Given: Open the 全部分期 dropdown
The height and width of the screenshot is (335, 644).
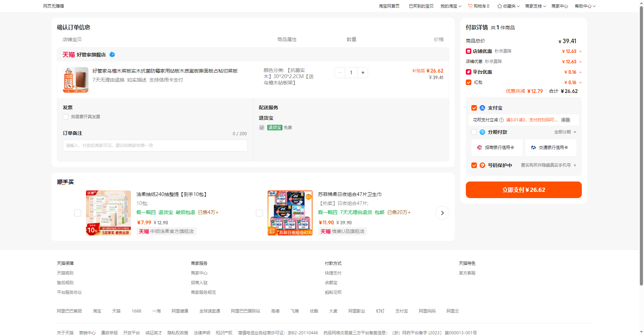Looking at the screenshot, I should [x=565, y=132].
